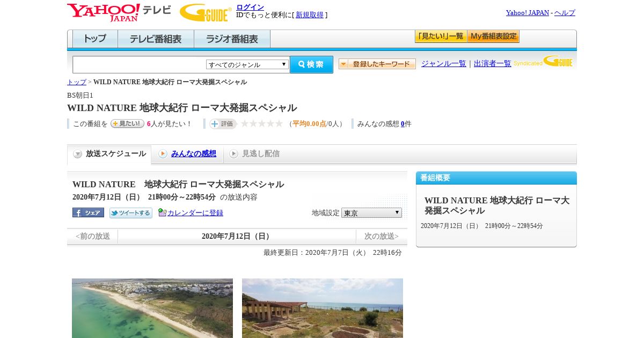Expand the 地域設定 東京 dropdown

[371, 213]
